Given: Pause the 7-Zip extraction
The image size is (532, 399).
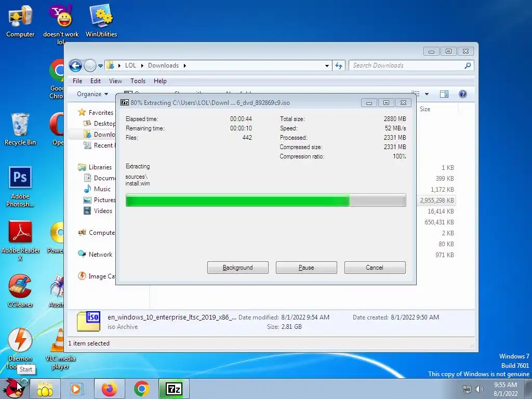Looking at the screenshot, I should pos(307,268).
